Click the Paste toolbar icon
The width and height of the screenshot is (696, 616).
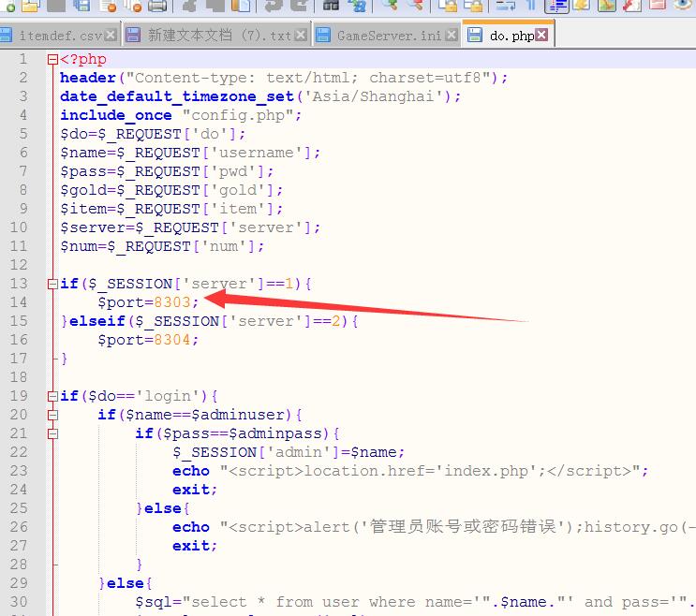click(241, 6)
